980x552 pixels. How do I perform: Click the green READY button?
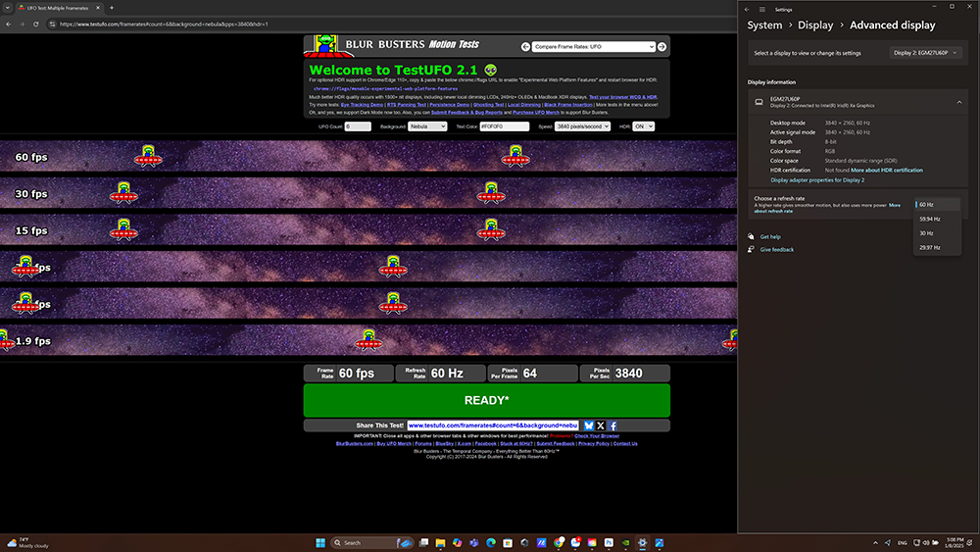(486, 400)
